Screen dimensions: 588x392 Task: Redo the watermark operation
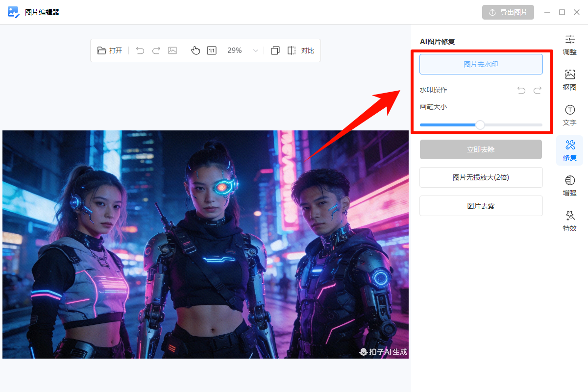(538, 90)
